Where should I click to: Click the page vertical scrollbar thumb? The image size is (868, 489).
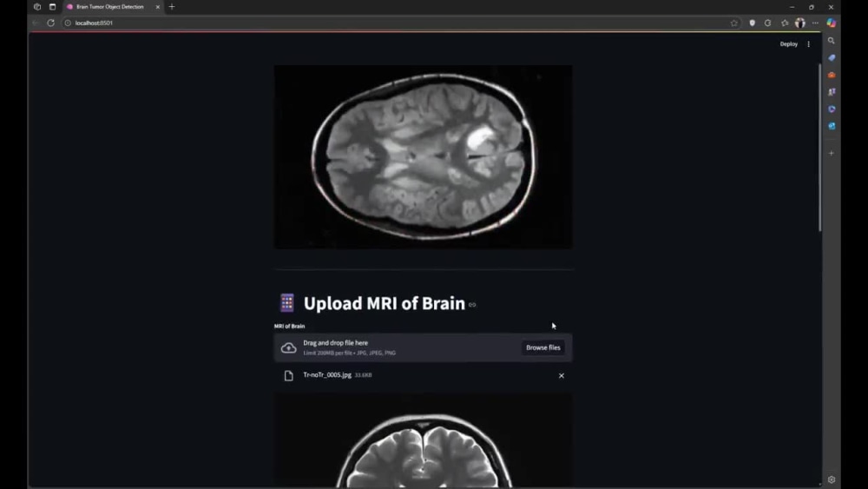819,148
